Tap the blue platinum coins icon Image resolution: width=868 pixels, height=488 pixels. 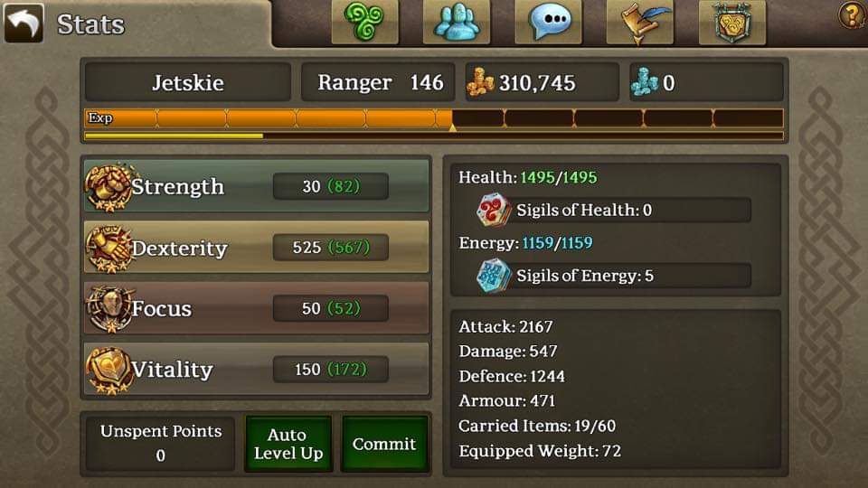(644, 82)
